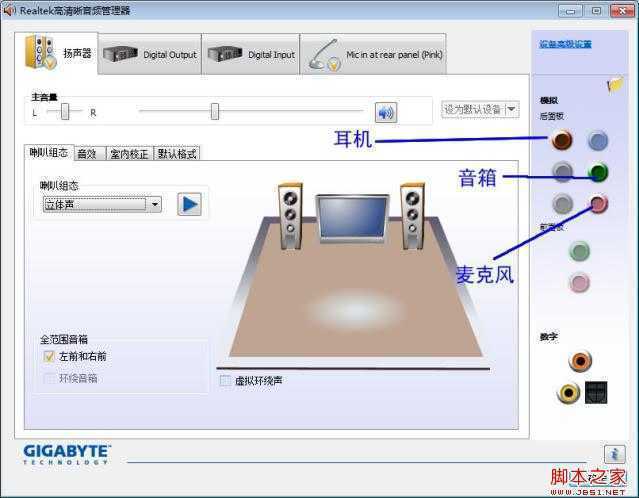
Task: Click the grey rear jack beside green jack
Action: click(x=563, y=172)
